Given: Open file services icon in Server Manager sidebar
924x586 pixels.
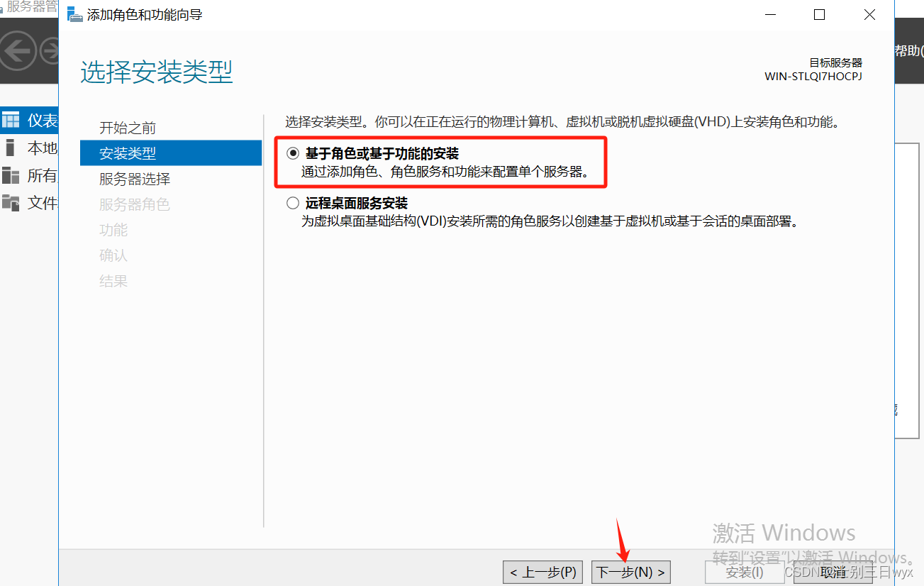Looking at the screenshot, I should coord(10,202).
